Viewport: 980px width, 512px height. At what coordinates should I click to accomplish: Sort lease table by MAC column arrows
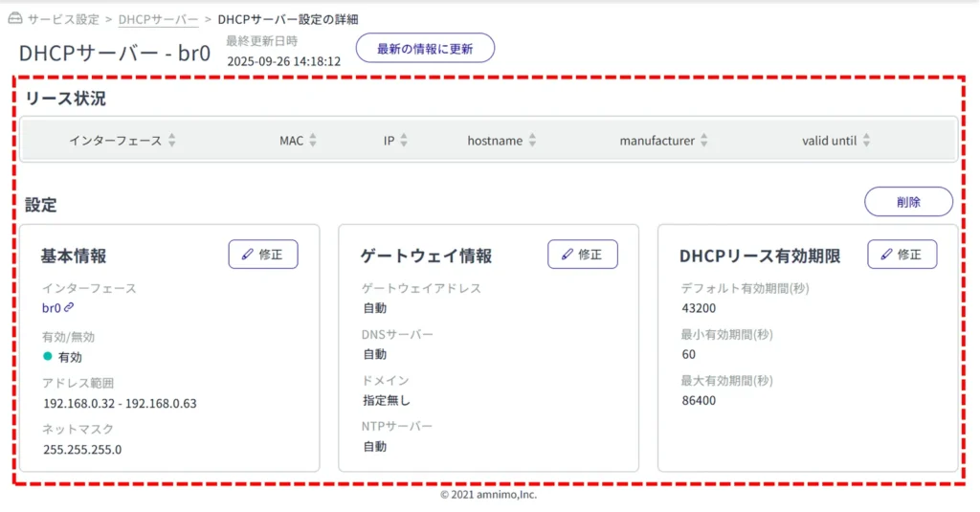tap(313, 141)
